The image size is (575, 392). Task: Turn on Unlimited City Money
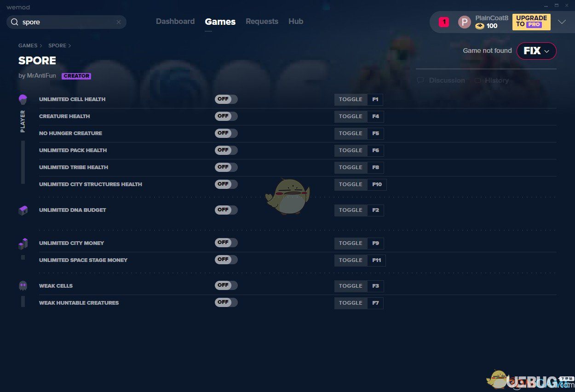tap(226, 243)
